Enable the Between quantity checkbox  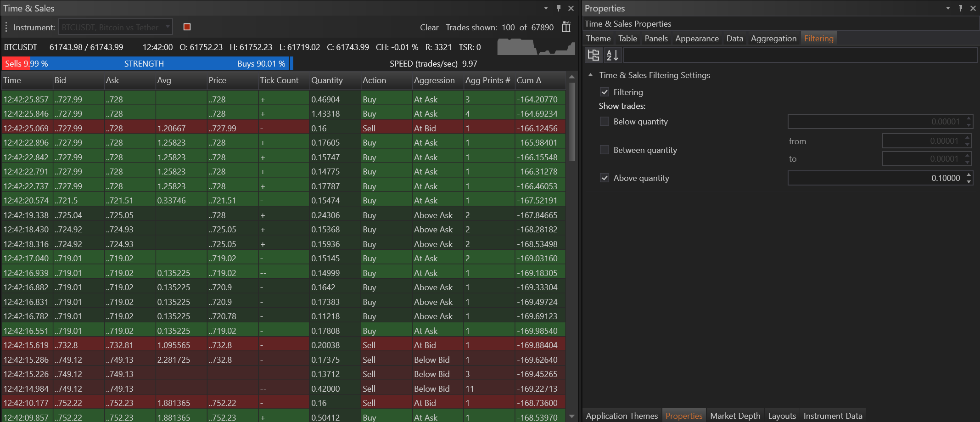click(605, 150)
